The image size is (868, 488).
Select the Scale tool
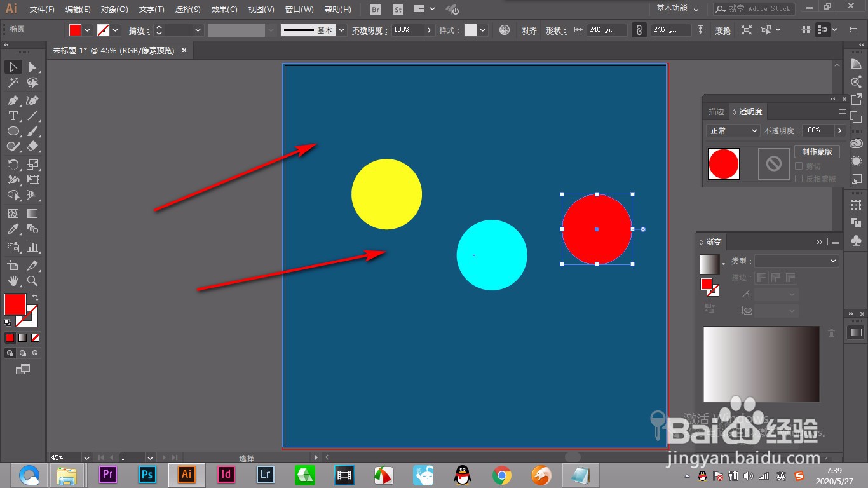point(32,164)
